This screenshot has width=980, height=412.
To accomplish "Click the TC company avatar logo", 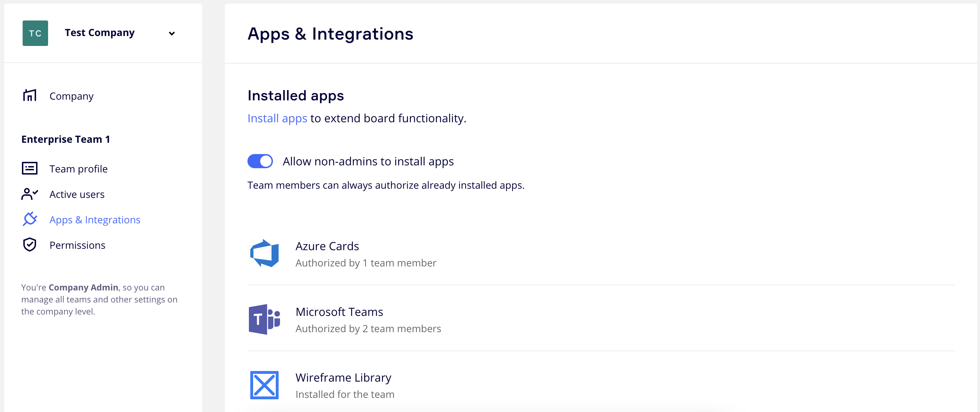I will click(35, 33).
